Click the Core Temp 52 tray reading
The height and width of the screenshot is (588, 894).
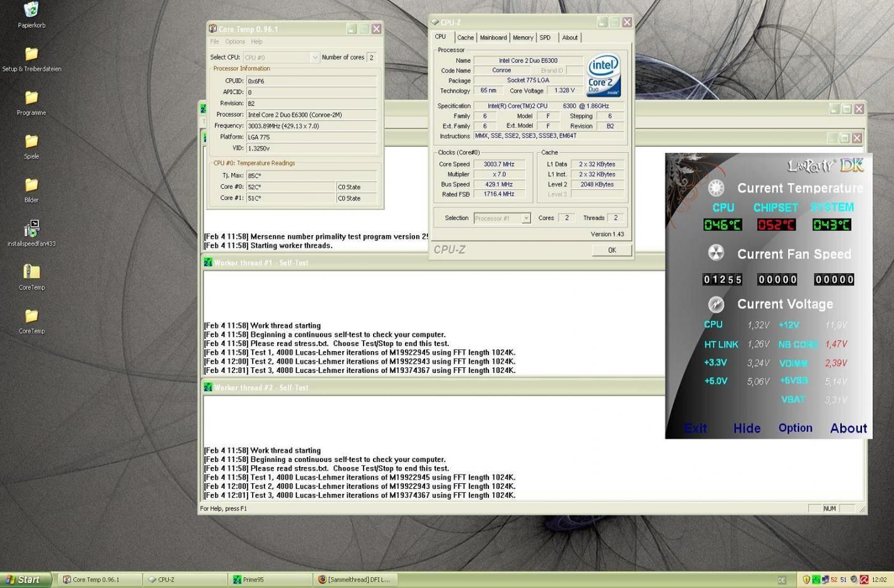pyautogui.click(x=834, y=580)
